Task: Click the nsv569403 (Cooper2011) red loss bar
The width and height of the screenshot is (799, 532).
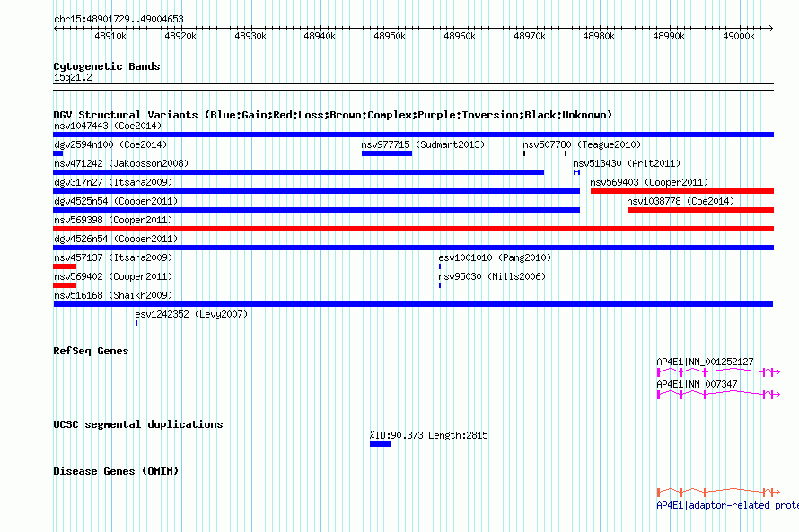Action: pos(682,191)
